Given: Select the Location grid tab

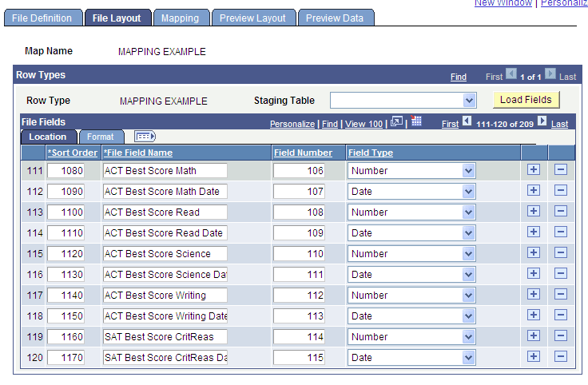Looking at the screenshot, I should pos(48,137).
